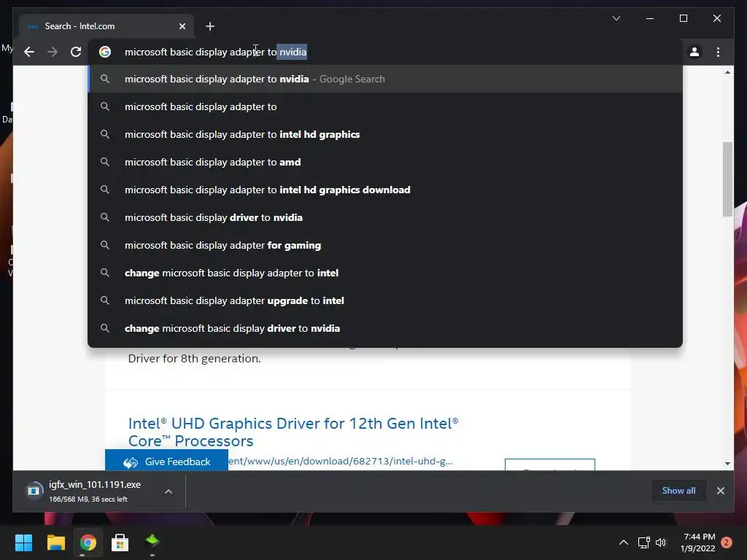The width and height of the screenshot is (747, 560).
Task: Click scrollbar down arrow
Action: [x=727, y=463]
